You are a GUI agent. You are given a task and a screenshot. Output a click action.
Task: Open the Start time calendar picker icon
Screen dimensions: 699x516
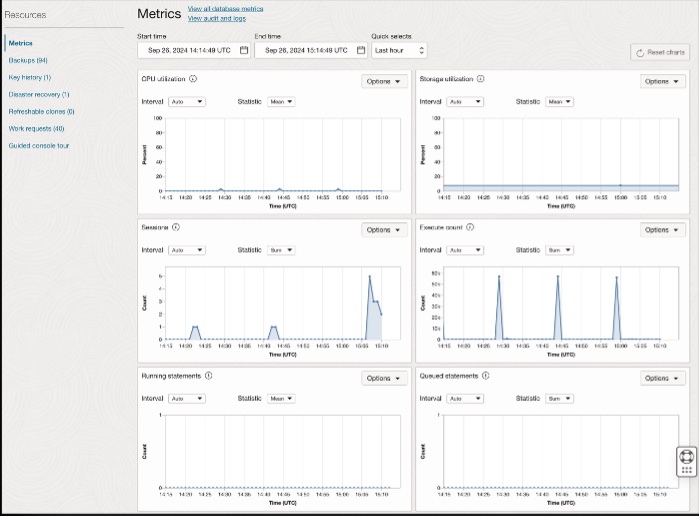pyautogui.click(x=244, y=50)
